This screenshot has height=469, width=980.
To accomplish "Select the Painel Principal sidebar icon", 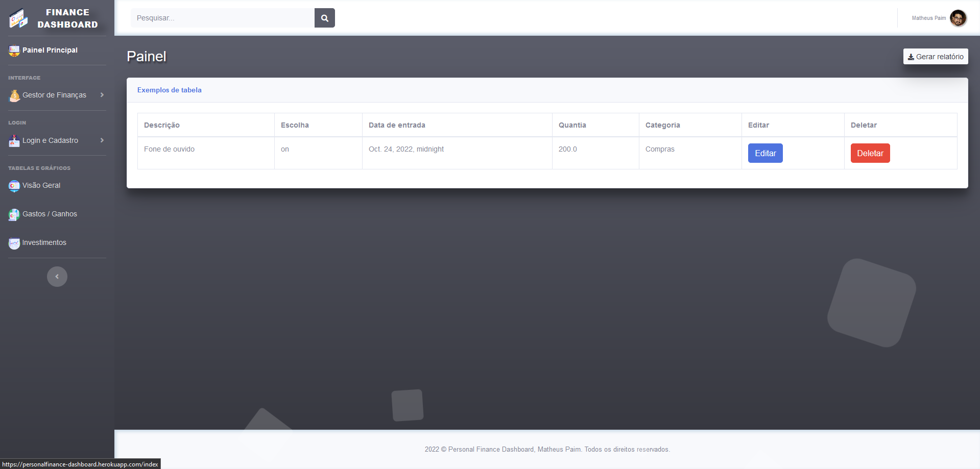I will coord(13,50).
